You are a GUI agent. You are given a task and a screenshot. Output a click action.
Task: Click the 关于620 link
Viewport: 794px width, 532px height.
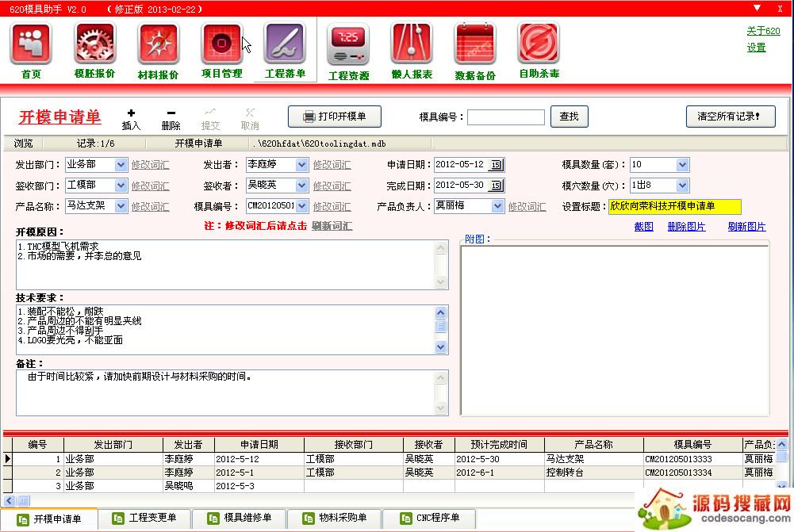point(763,31)
